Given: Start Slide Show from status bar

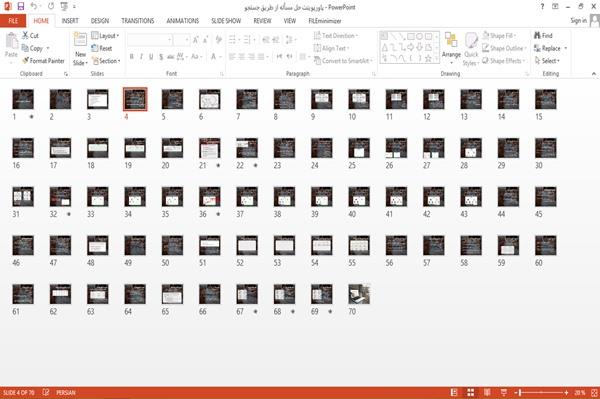Looking at the screenshot, I should (x=504, y=392).
